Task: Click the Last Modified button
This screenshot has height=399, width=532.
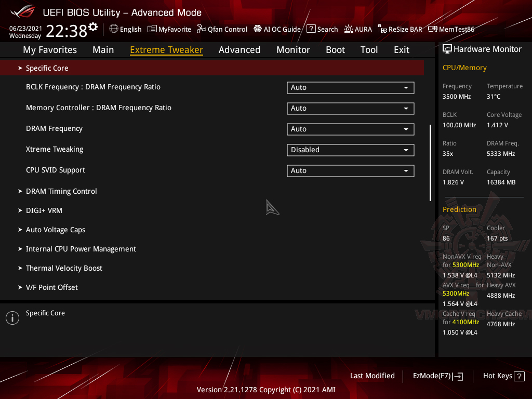Action: (x=372, y=376)
